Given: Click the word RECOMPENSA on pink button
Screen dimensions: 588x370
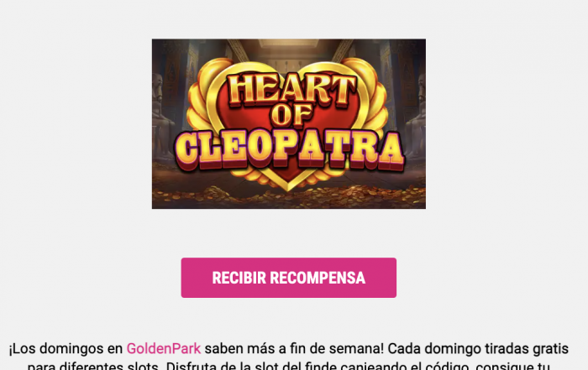Looking at the screenshot, I should (x=318, y=278).
